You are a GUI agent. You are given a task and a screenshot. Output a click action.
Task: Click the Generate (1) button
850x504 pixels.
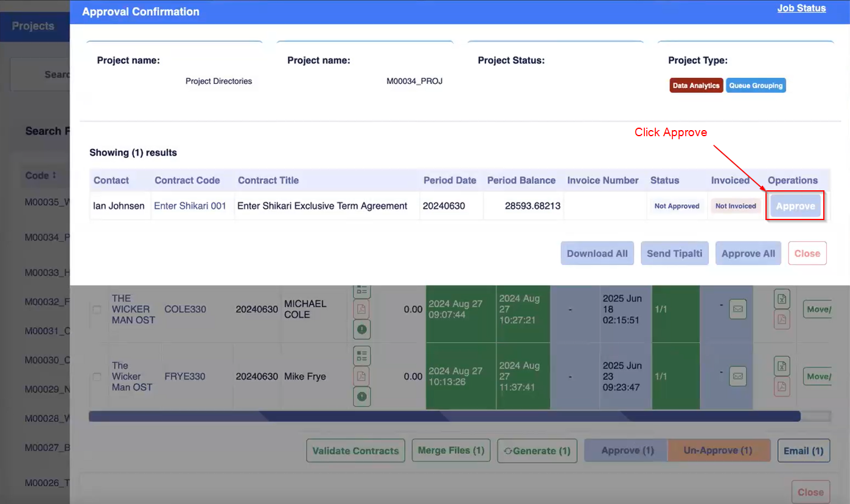[537, 451]
